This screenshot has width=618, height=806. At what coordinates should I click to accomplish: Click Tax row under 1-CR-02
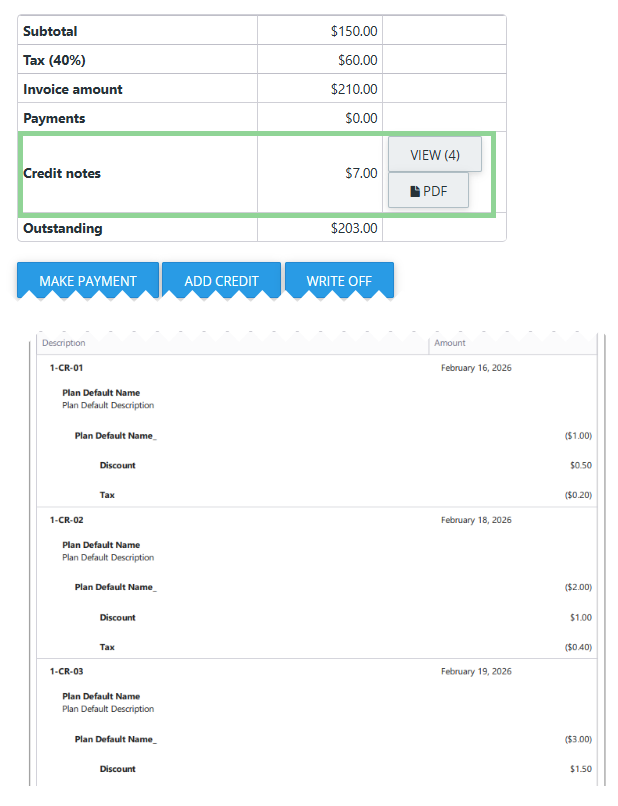click(x=107, y=647)
